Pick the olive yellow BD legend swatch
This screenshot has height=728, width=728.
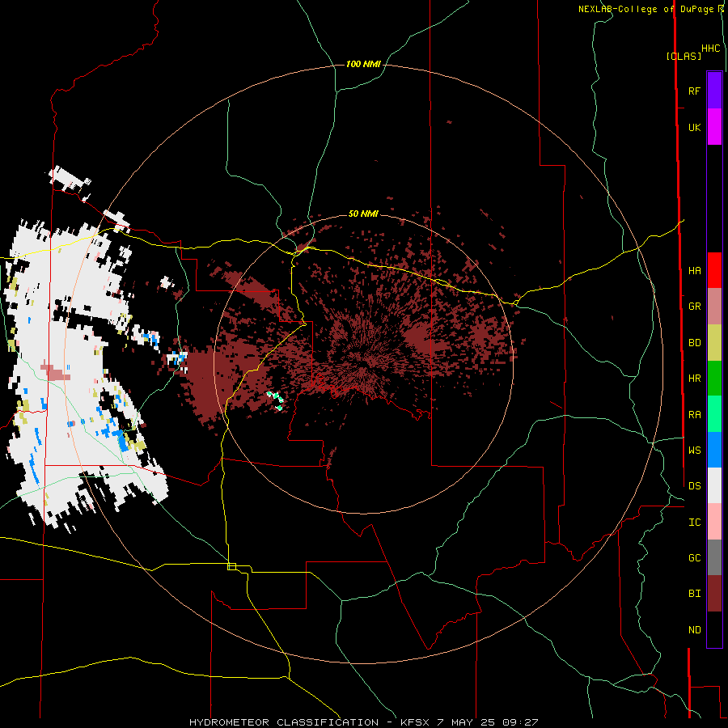point(714,342)
